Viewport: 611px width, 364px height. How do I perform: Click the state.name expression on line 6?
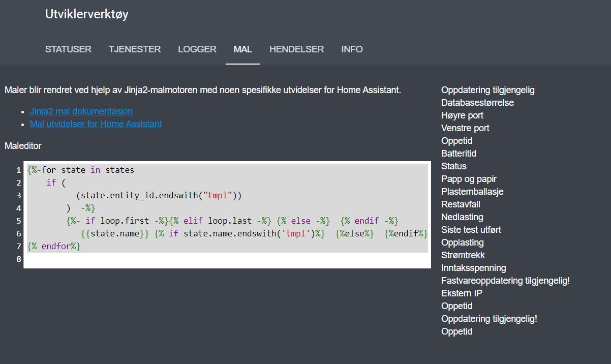(115, 233)
